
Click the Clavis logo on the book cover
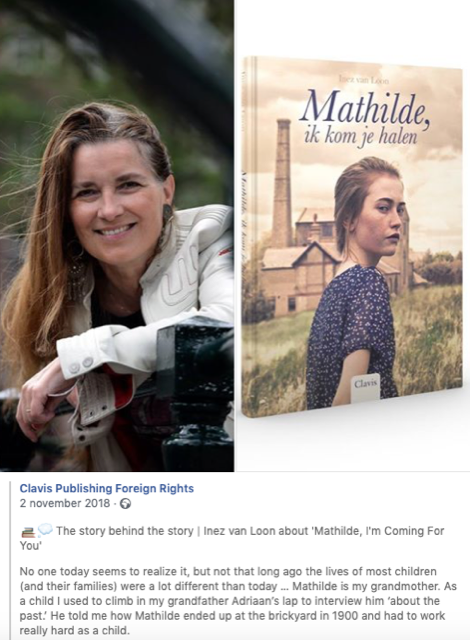click(366, 384)
